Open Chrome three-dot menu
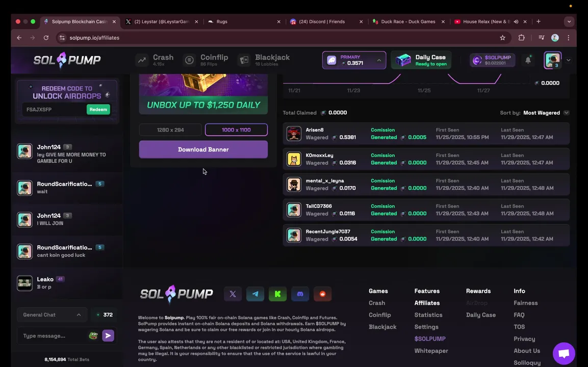The image size is (588, 367). [569, 38]
